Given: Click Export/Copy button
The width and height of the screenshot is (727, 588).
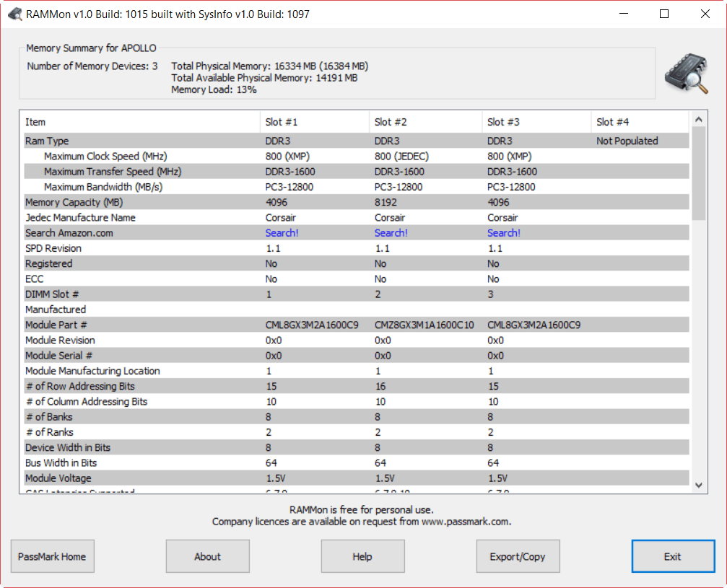Looking at the screenshot, I should point(518,556).
